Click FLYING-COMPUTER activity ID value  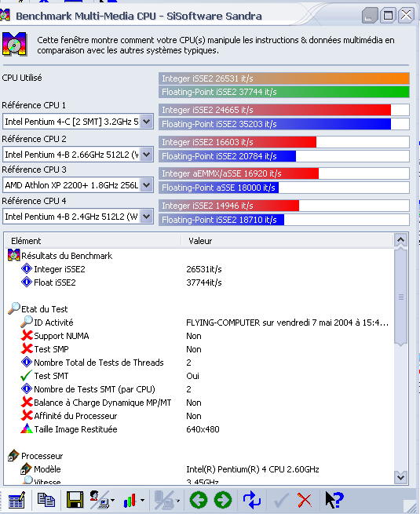click(x=287, y=323)
